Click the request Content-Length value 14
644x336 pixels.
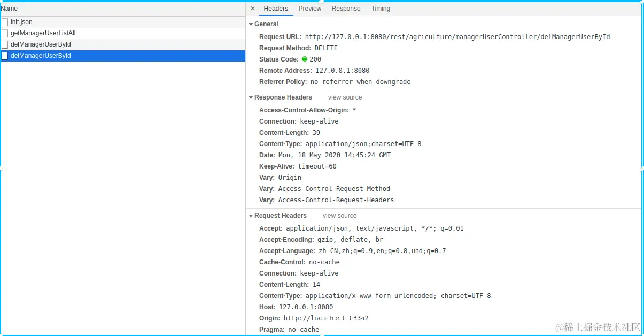pos(316,285)
